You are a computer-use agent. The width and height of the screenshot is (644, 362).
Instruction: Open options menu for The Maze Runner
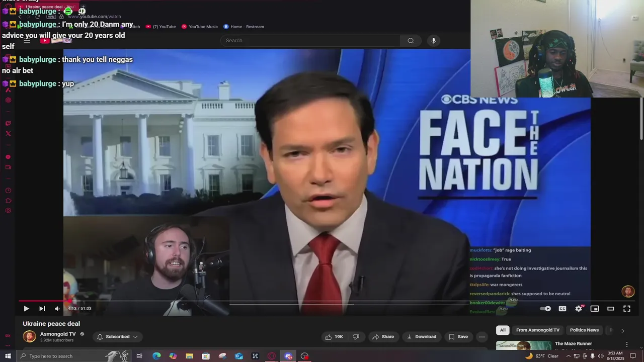tap(627, 344)
